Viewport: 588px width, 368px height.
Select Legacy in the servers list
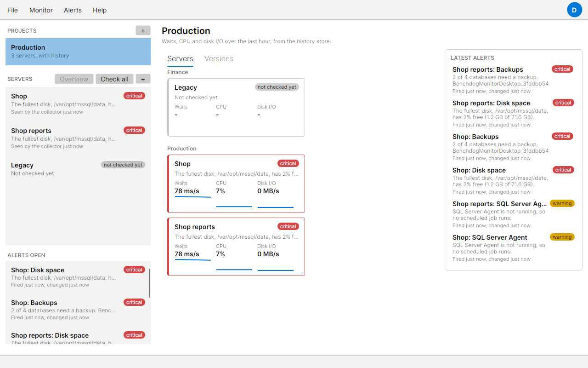point(78,169)
